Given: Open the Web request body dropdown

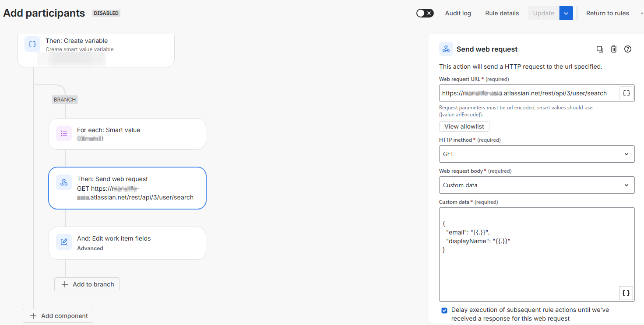Looking at the screenshot, I should pos(537,185).
